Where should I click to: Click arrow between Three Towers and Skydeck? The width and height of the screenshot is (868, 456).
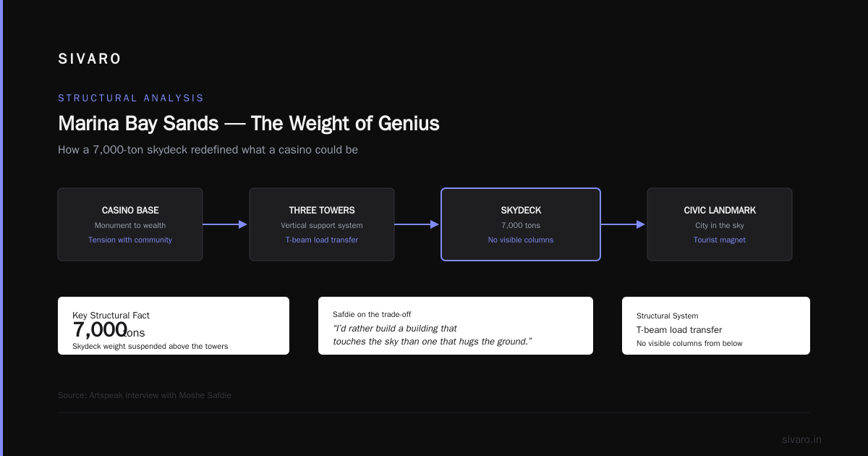coord(417,224)
